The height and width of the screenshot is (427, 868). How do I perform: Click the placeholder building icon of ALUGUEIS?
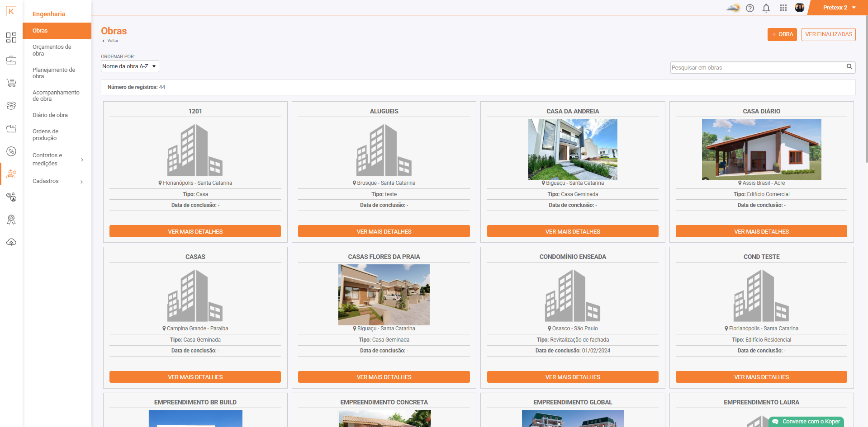click(x=384, y=150)
